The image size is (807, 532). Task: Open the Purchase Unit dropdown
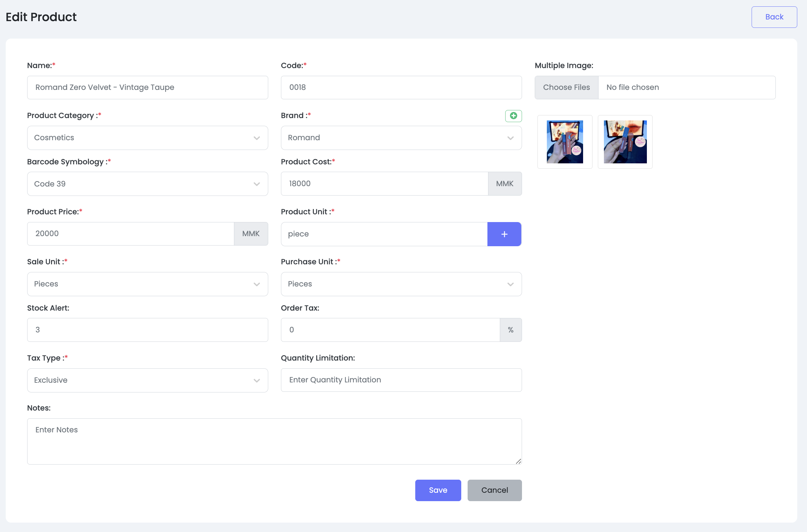tap(401, 284)
